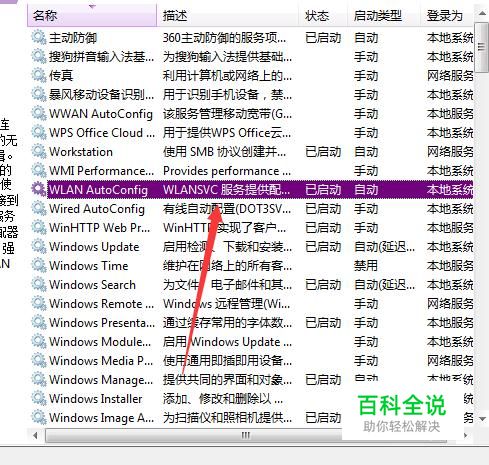This screenshot has width=489, height=465.
Task: Click the vertical scrollbar down arrow
Action: [x=482, y=418]
